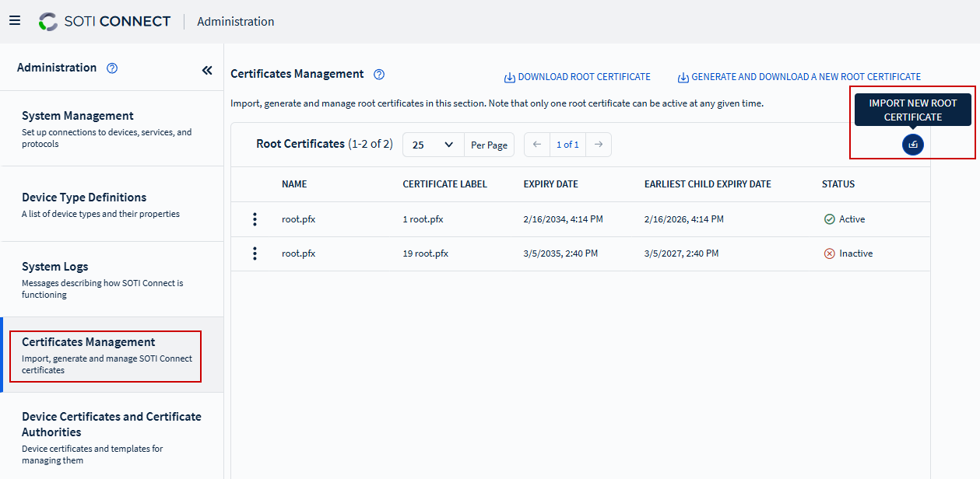Open the Import New Root Certificate icon

(x=912, y=145)
